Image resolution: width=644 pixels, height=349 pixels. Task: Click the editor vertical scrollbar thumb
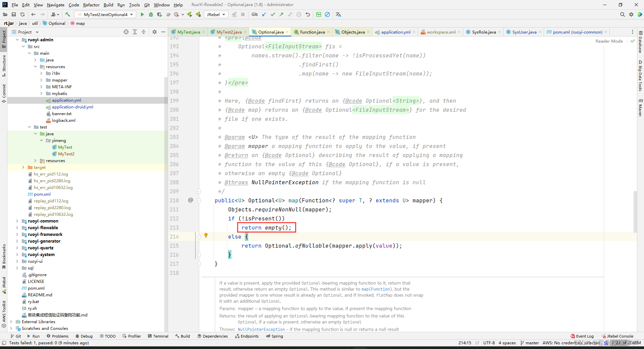(x=635, y=211)
